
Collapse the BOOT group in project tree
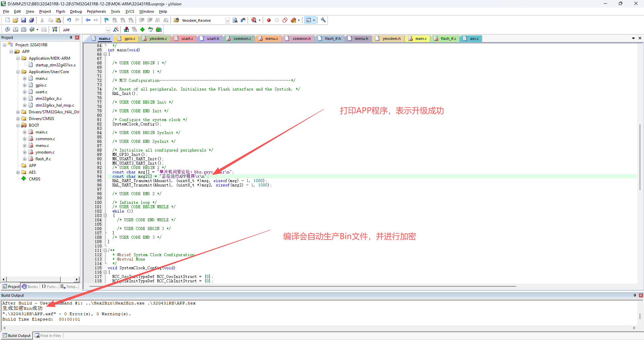[x=18, y=125]
